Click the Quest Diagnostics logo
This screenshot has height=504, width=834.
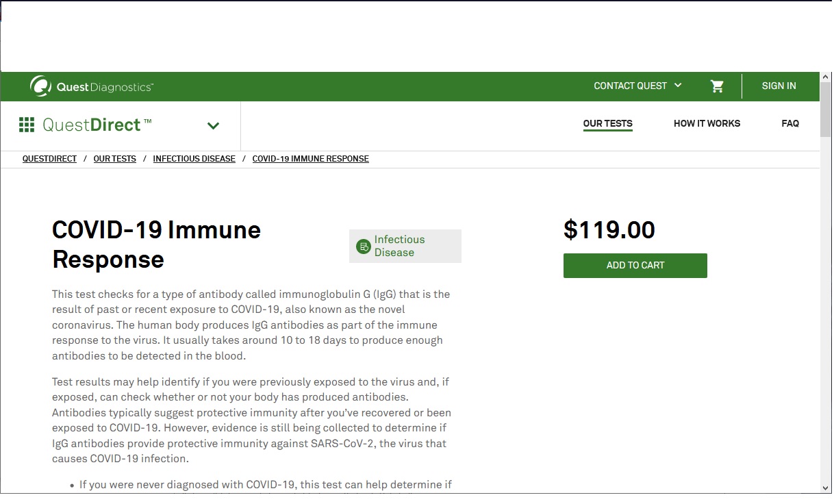pyautogui.click(x=92, y=86)
